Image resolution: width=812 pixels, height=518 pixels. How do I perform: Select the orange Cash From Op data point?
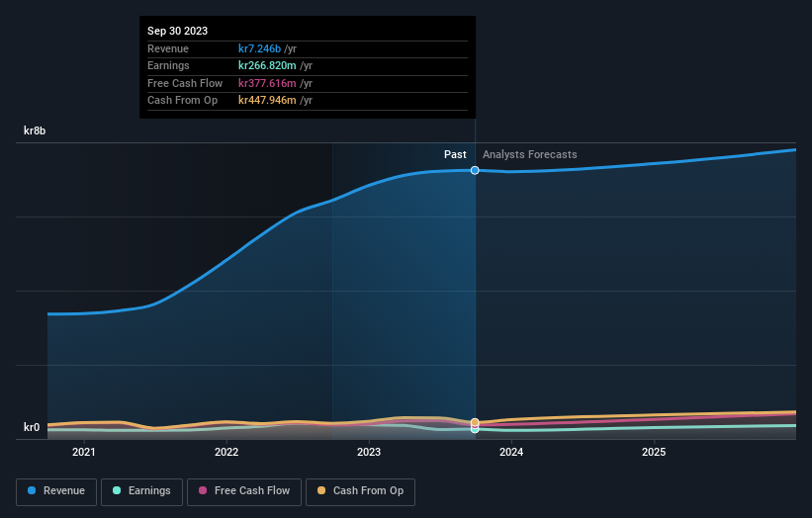475,422
